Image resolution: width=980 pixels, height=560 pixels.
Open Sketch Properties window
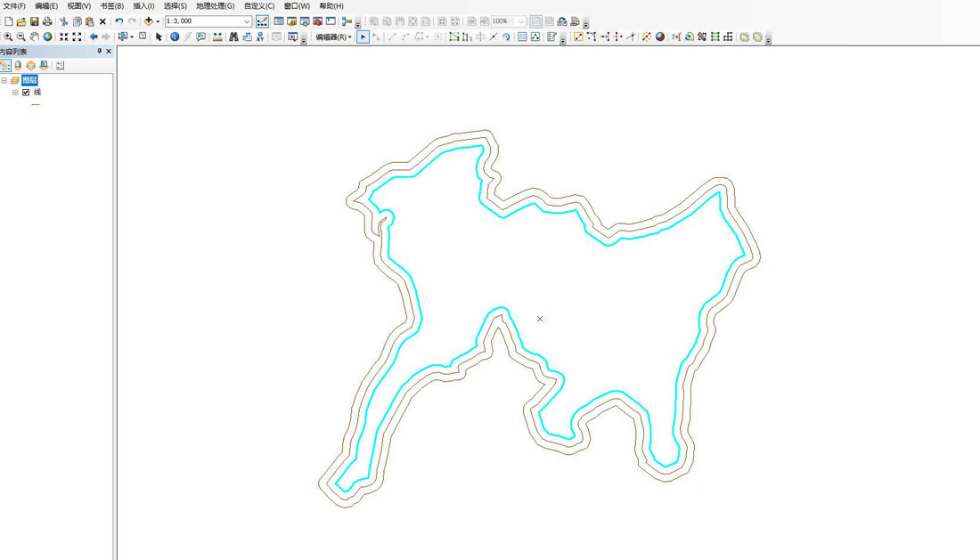(x=535, y=37)
